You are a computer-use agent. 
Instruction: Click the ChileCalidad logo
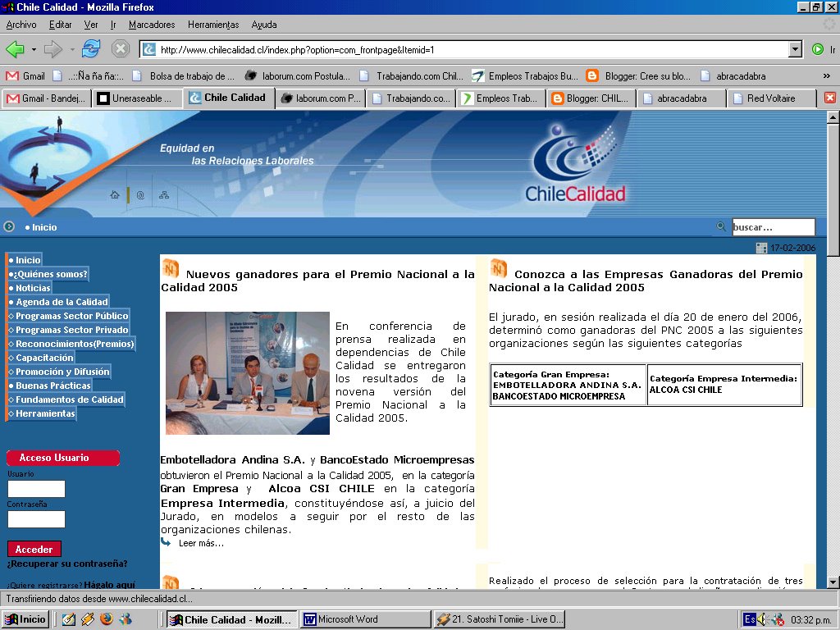tap(575, 165)
